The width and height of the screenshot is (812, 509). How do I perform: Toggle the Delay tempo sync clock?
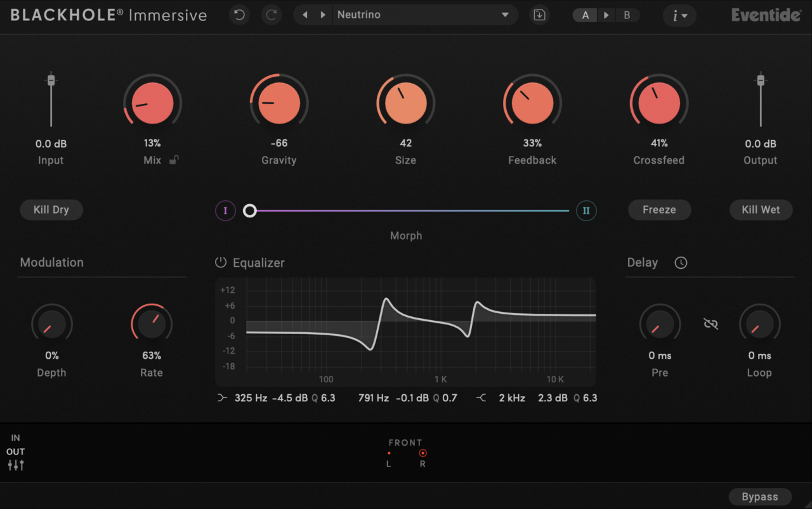tap(681, 262)
